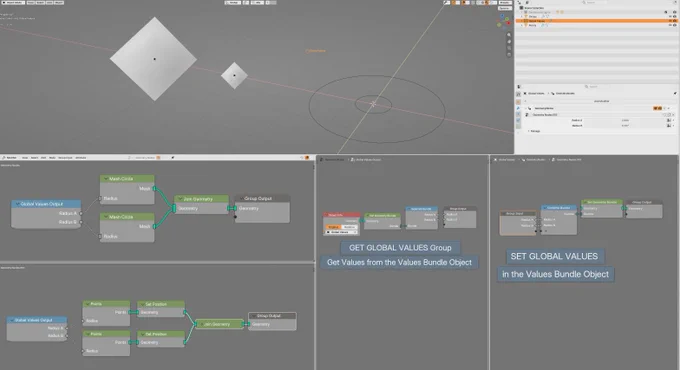
Task: Click Geometry input socket on upper Join Geometry node
Action: (x=174, y=208)
